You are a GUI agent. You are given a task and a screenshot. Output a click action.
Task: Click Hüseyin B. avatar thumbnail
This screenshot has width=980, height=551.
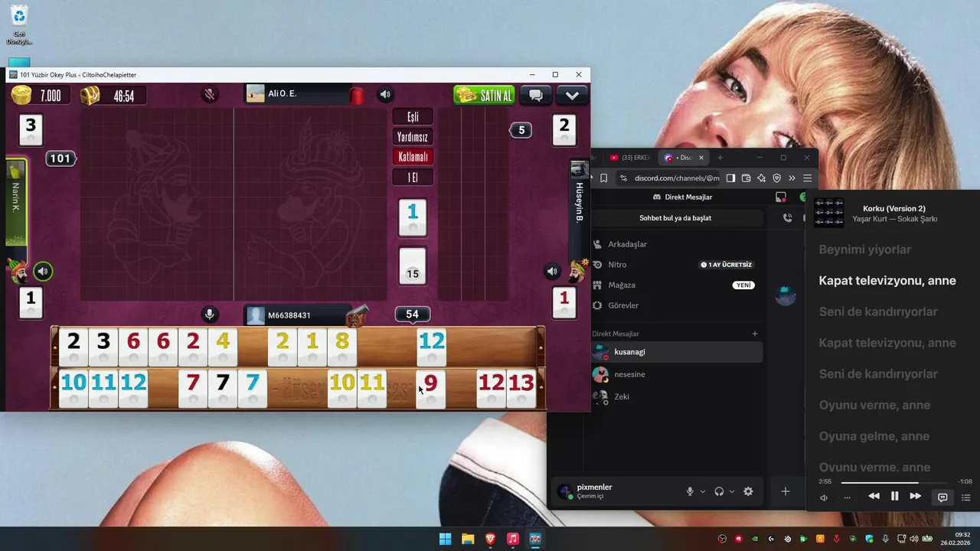point(579,170)
